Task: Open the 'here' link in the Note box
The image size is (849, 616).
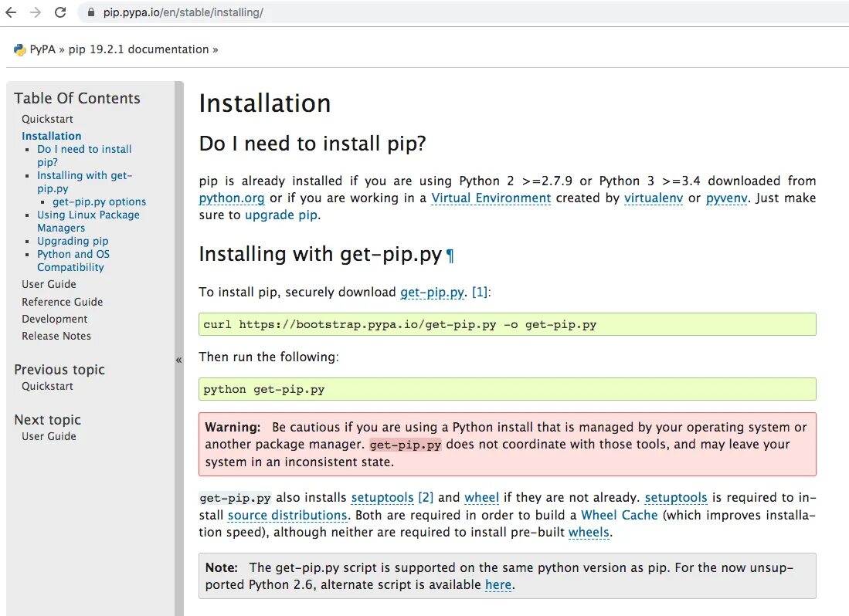Action: point(498,584)
